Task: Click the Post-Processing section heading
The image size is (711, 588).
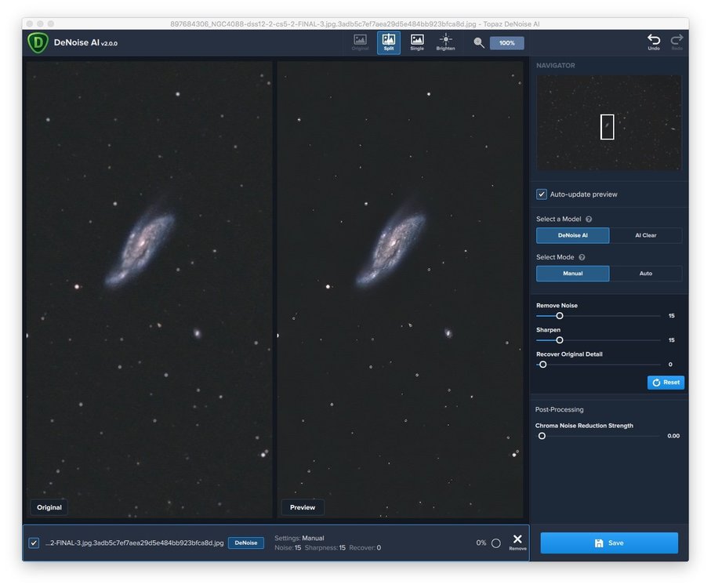Action: tap(559, 409)
